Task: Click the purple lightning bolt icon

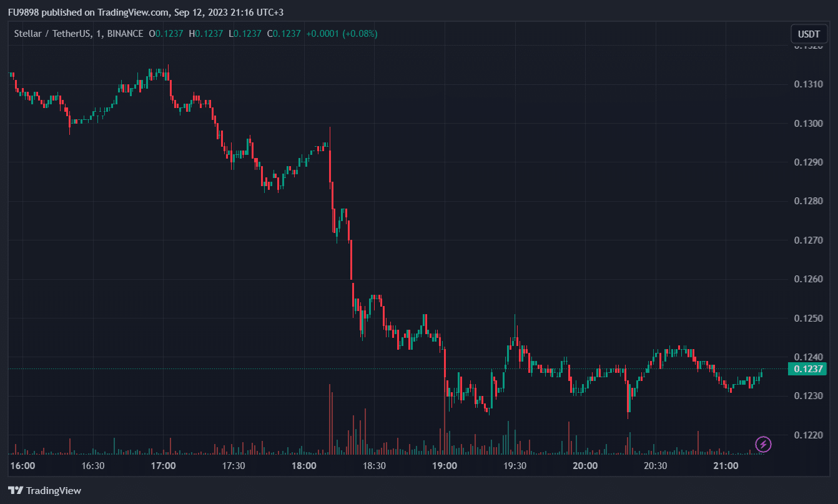Action: tap(763, 445)
